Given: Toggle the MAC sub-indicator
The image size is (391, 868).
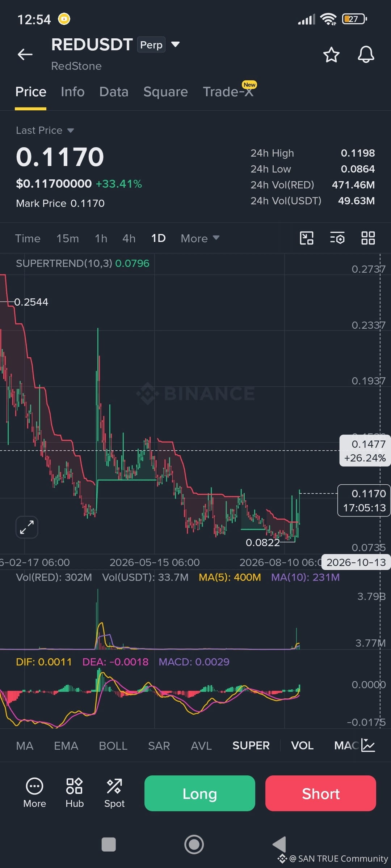Looking at the screenshot, I should 346,746.
